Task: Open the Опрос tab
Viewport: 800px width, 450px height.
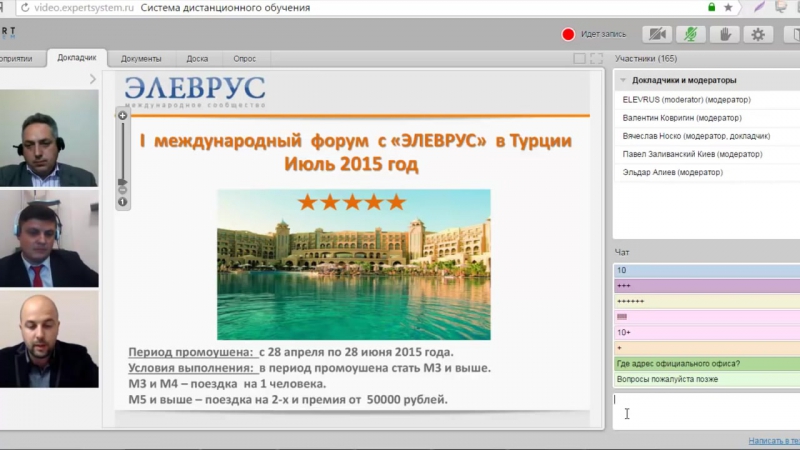Action: pos(244,59)
